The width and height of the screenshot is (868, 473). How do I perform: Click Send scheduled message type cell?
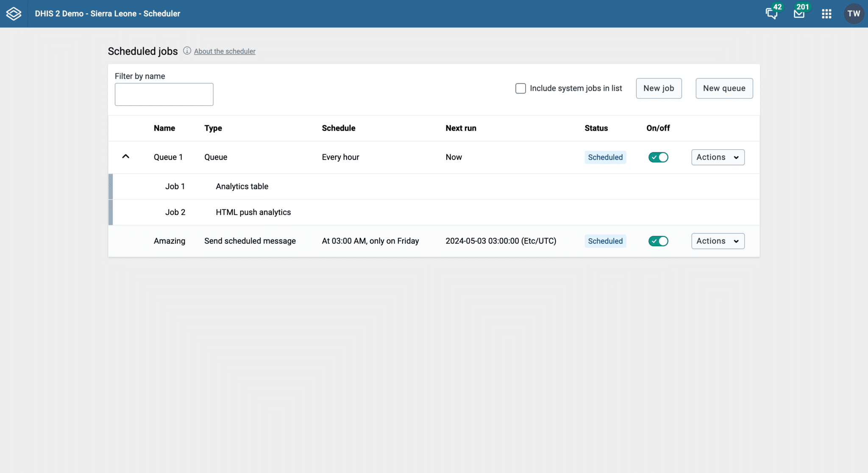click(x=250, y=241)
